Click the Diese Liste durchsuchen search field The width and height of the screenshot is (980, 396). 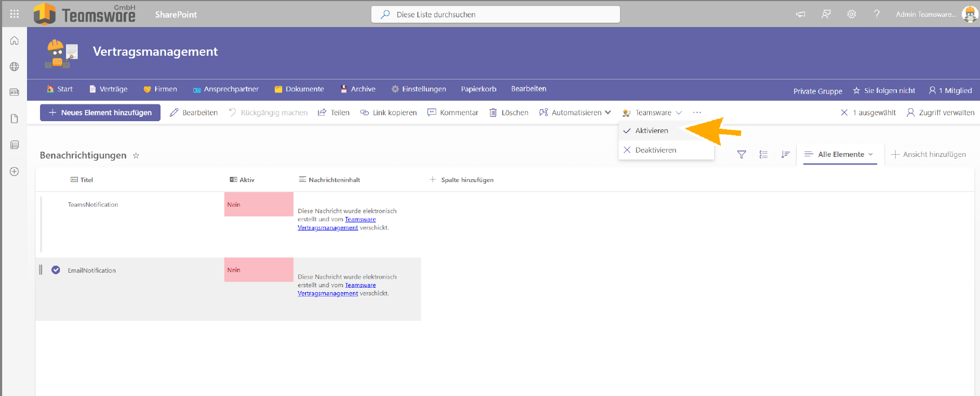[x=495, y=15]
